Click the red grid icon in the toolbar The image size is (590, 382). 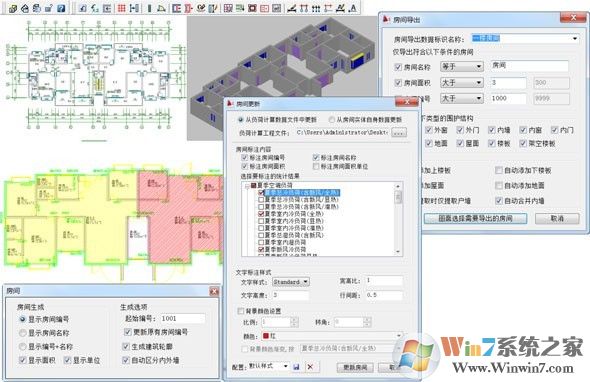(121, 8)
